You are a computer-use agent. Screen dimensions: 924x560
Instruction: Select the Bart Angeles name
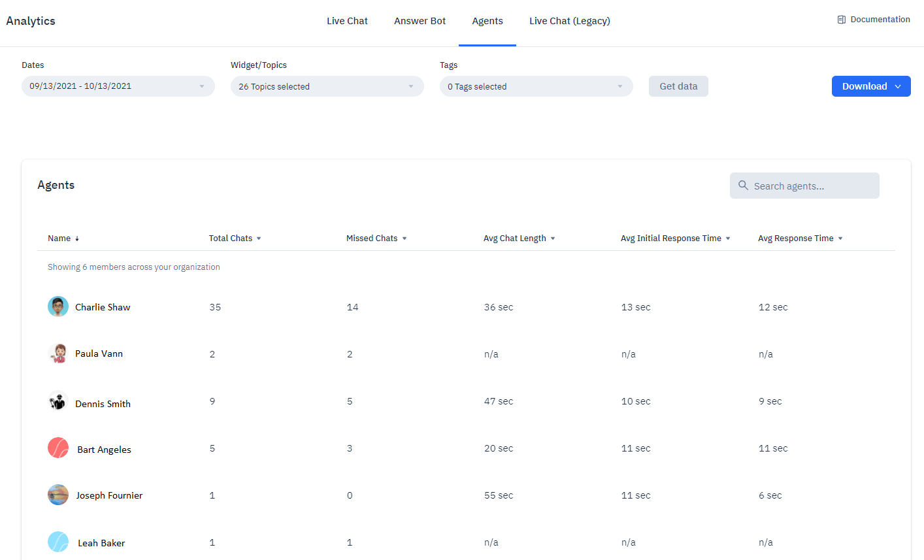click(x=104, y=450)
